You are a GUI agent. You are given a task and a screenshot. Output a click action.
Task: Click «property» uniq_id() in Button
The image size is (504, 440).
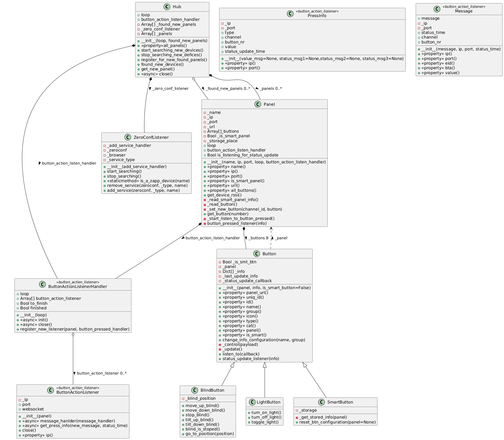243,297
